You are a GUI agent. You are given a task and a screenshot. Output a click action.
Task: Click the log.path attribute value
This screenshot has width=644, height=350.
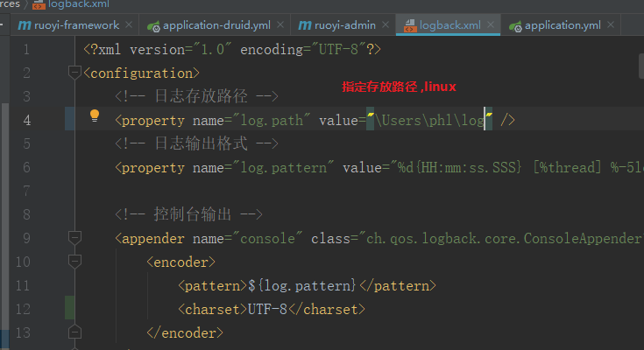pos(272,120)
